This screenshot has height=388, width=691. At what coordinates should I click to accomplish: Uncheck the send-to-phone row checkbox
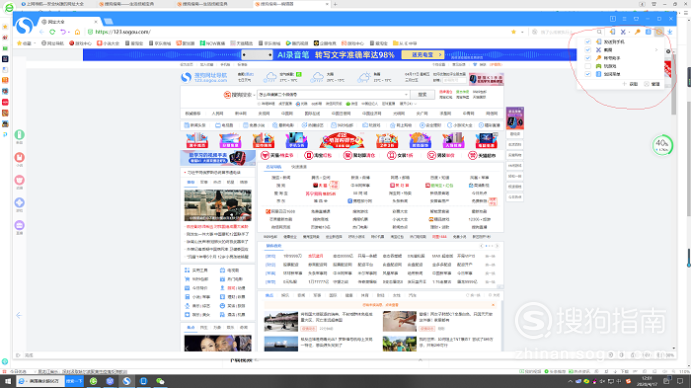(x=587, y=41)
